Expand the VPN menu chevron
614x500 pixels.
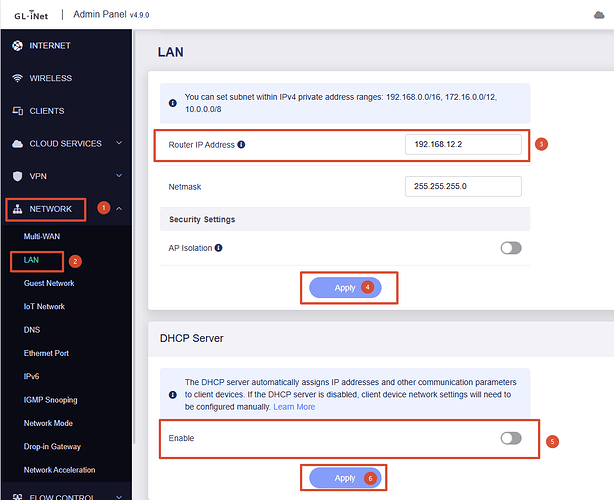click(119, 175)
